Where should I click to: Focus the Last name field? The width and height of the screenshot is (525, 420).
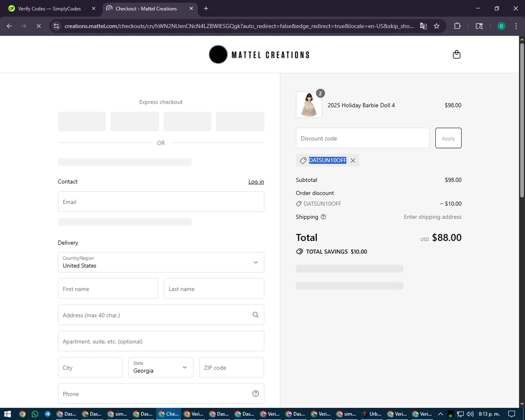(214, 289)
